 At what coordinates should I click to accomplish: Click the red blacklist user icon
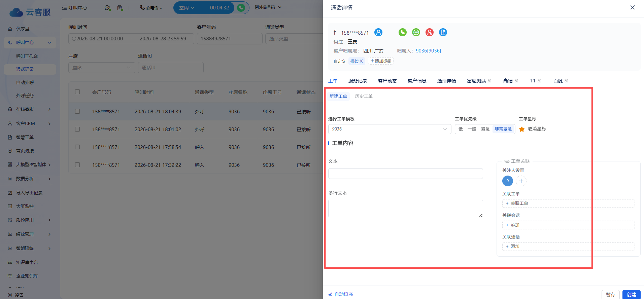430,32
